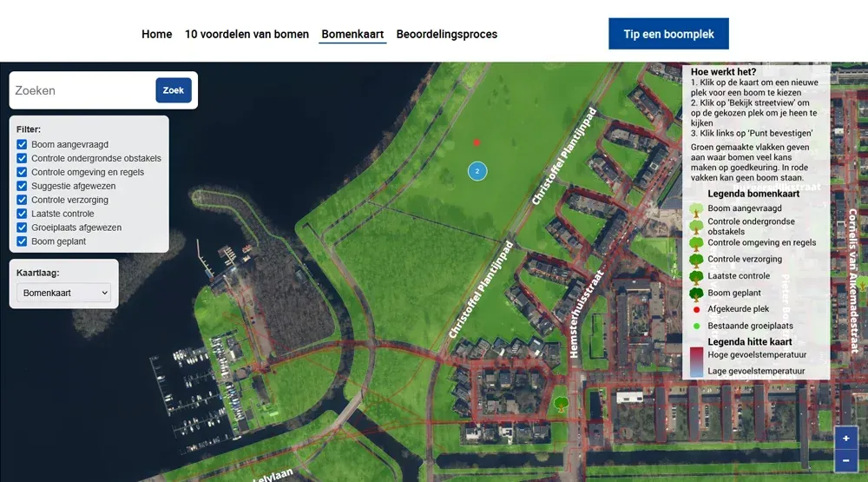Toggle Controle verzorging filter
The image size is (868, 482).
coord(22,200)
